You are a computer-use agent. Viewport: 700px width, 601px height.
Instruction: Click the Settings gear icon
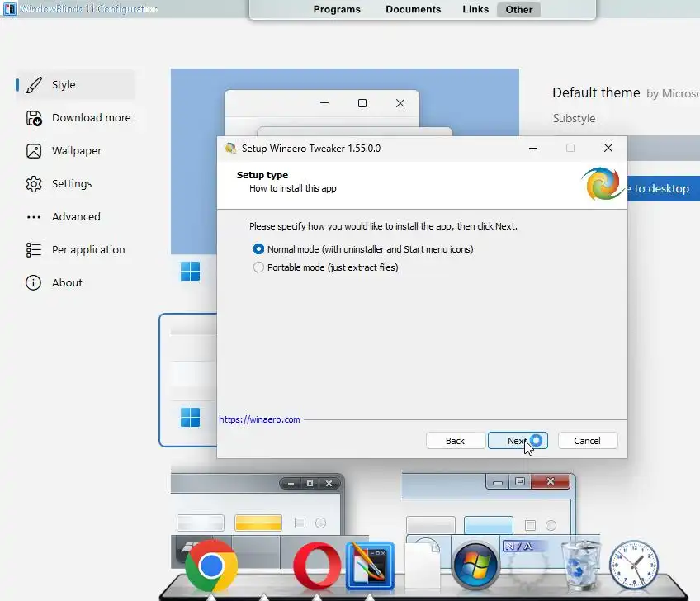pos(34,184)
